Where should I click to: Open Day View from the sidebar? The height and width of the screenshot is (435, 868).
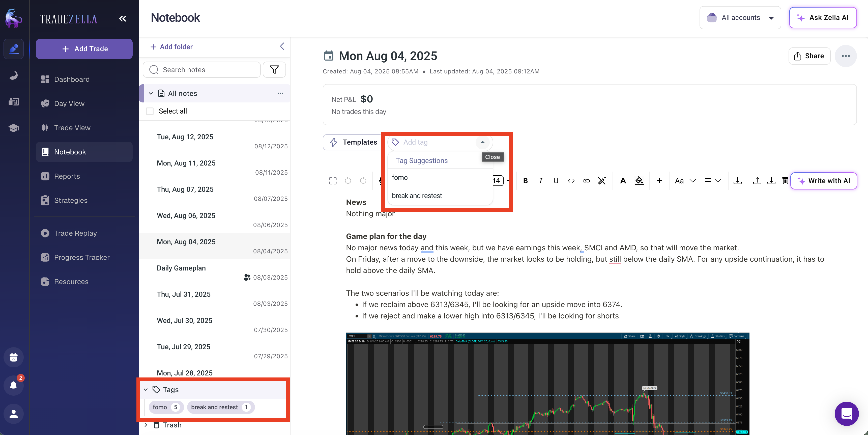[x=69, y=103]
